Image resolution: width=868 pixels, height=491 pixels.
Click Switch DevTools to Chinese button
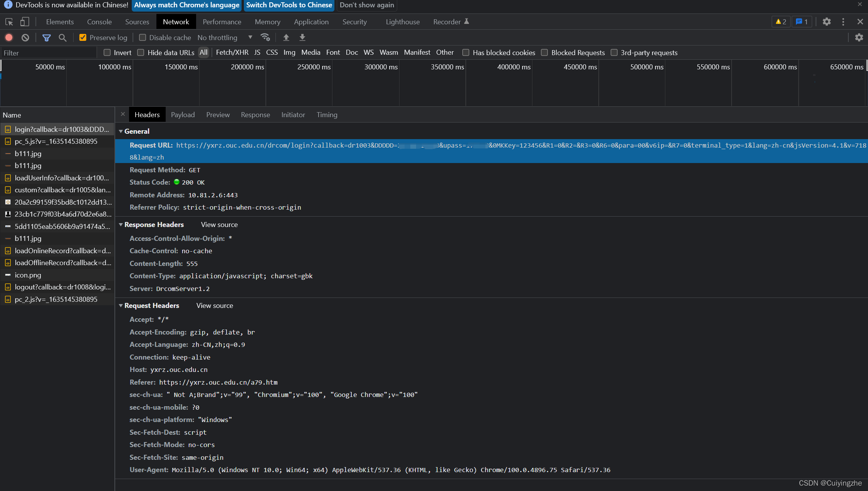click(289, 5)
